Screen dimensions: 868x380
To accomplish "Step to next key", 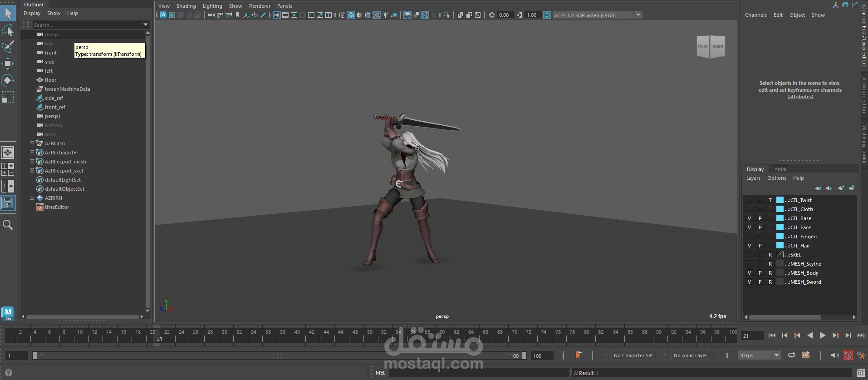I will click(835, 336).
